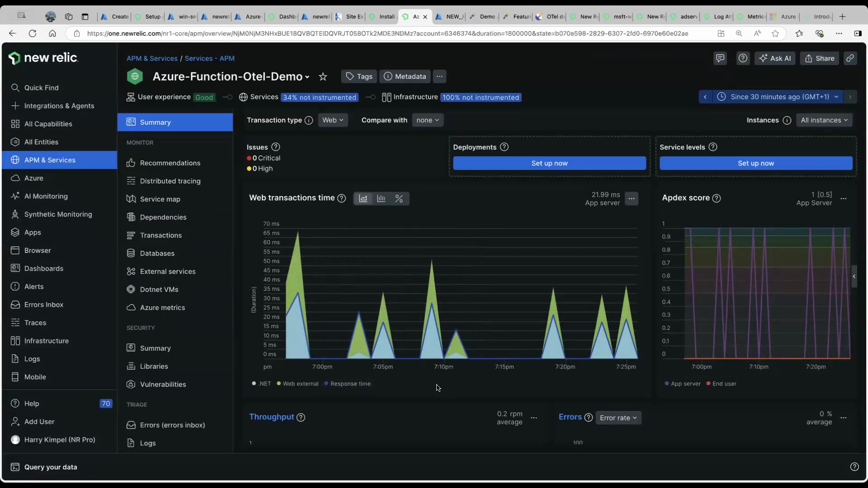
Task: Open Service levels help tooltip icon
Action: pyautogui.click(x=713, y=147)
